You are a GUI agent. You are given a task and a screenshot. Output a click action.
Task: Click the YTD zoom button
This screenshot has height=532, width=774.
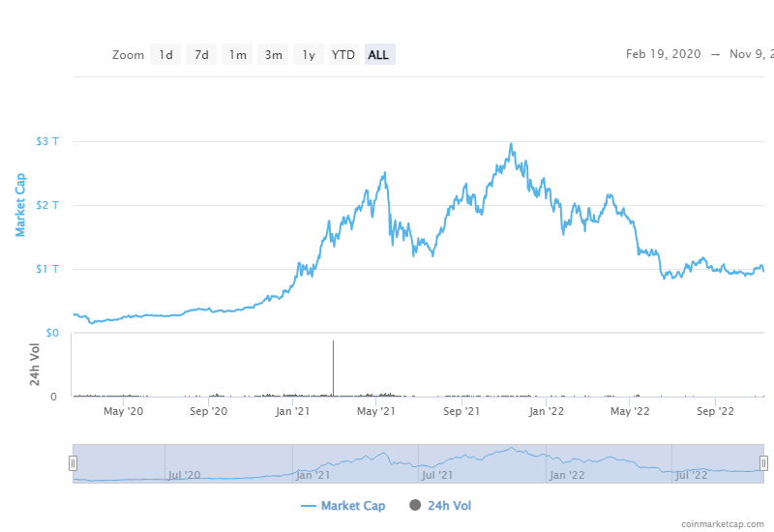(x=343, y=55)
